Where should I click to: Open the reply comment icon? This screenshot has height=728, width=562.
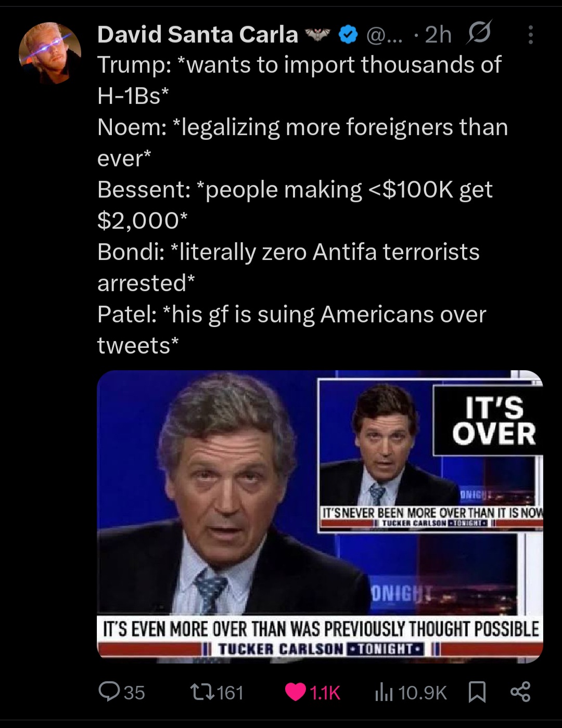(x=108, y=692)
